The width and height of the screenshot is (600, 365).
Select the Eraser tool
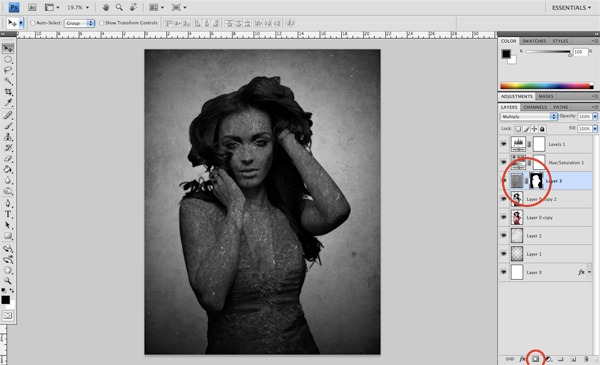[x=8, y=158]
